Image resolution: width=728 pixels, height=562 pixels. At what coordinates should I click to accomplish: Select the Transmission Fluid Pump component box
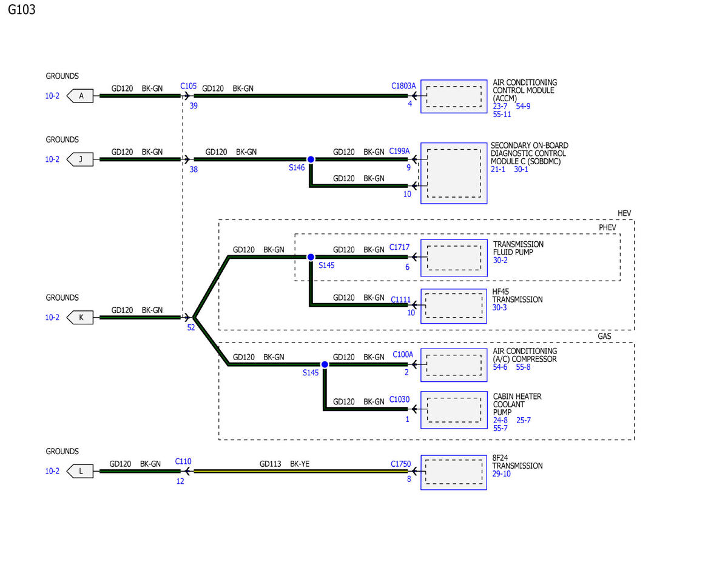coord(453,257)
